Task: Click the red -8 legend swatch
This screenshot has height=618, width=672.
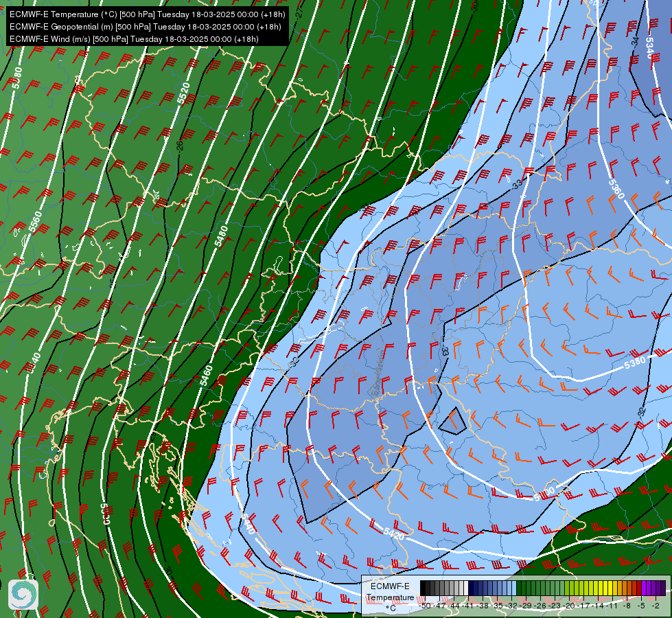Action: coord(629,588)
